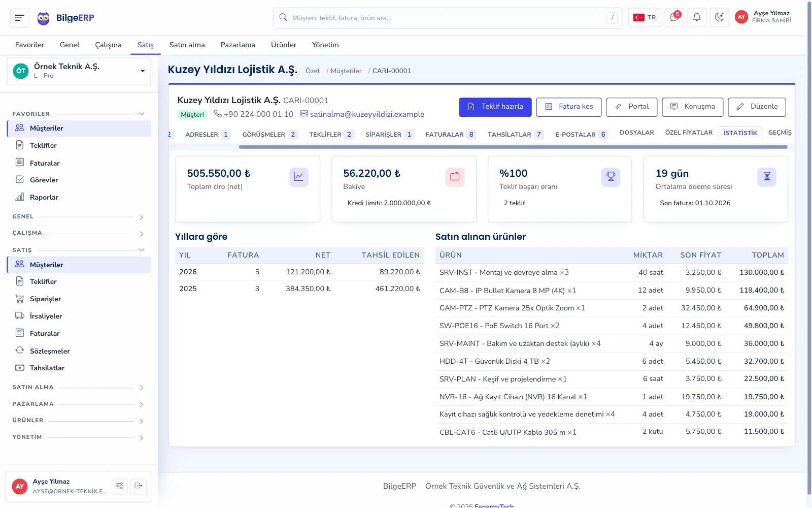The image size is (812, 508).
Task: Click the Fatura kes button
Action: [x=569, y=107]
